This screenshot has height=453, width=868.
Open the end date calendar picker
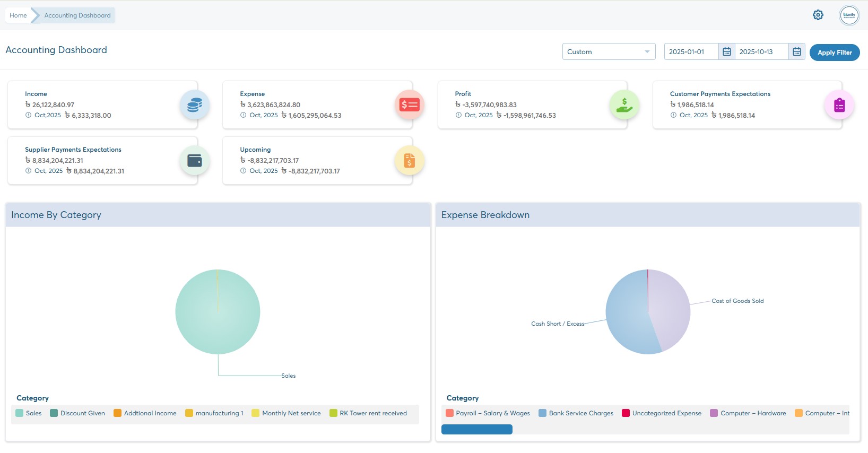(x=796, y=51)
